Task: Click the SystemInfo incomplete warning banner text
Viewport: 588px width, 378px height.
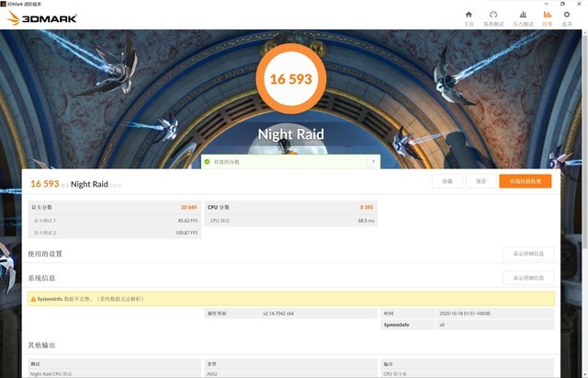Action: [90, 299]
